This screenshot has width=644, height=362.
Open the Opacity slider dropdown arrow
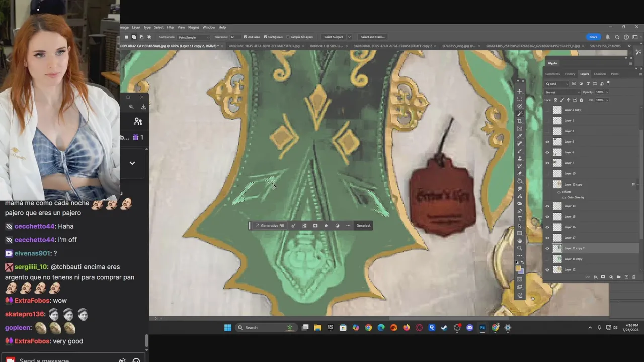tap(607, 92)
